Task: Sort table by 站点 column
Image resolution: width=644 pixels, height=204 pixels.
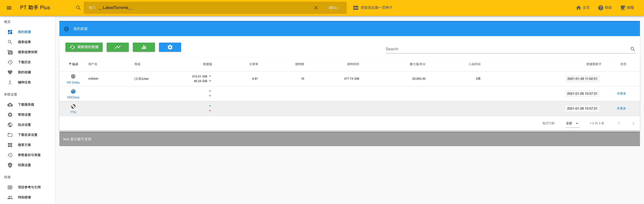Action: [x=73, y=64]
